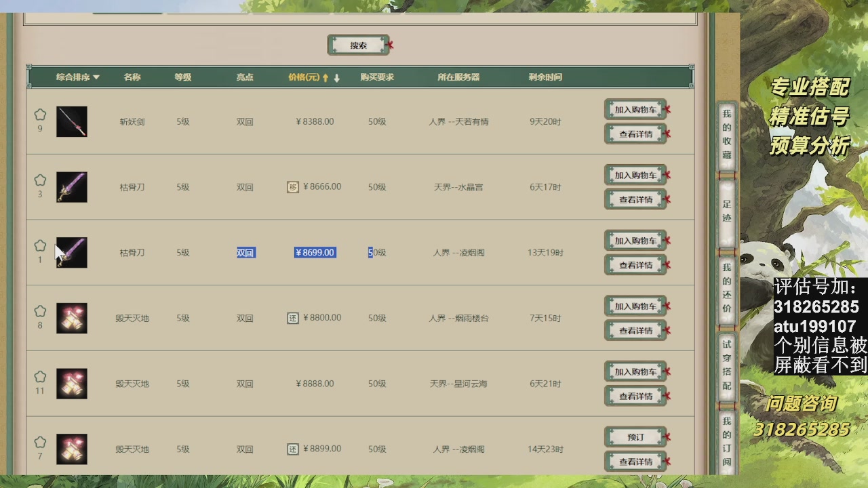This screenshot has width=868, height=488.
Task: Click server text 天界--星河云海
Action: (458, 384)
